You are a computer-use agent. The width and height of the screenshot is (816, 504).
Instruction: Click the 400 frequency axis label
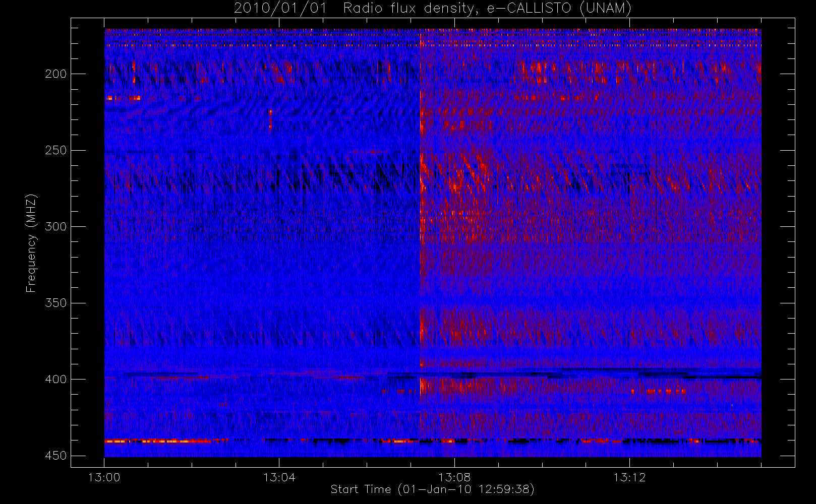click(55, 380)
